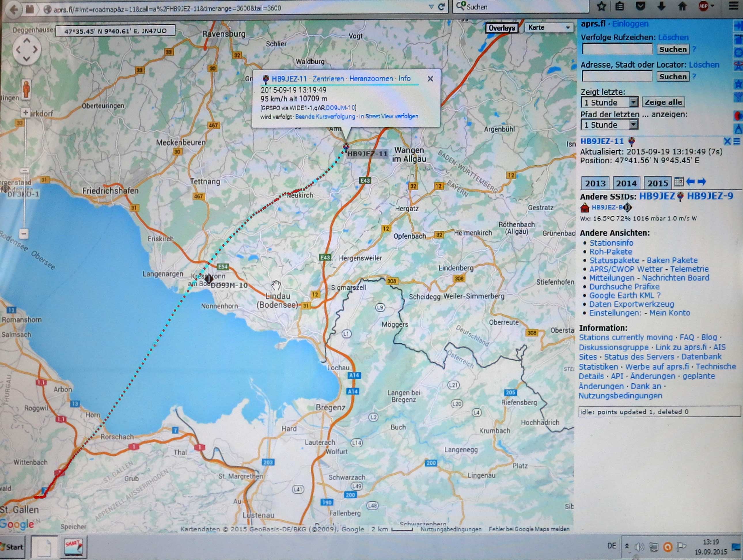
Task: Open the Karte map type dropdown
Action: (x=549, y=28)
